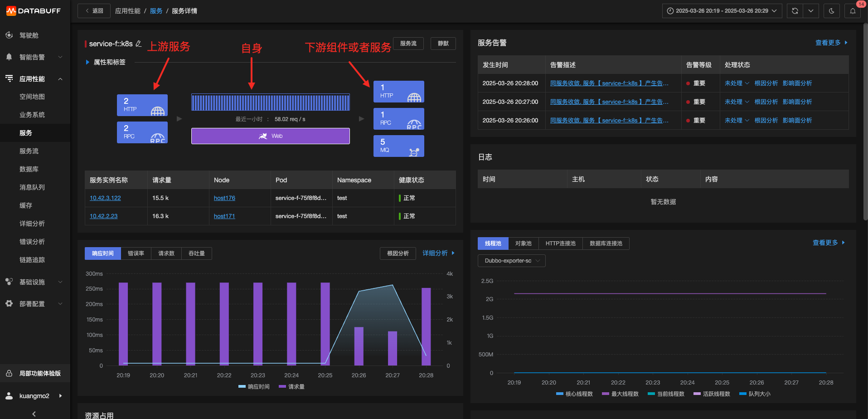This screenshot has height=419, width=868.
Task: Select downstream MQ card with 5
Action: (399, 146)
